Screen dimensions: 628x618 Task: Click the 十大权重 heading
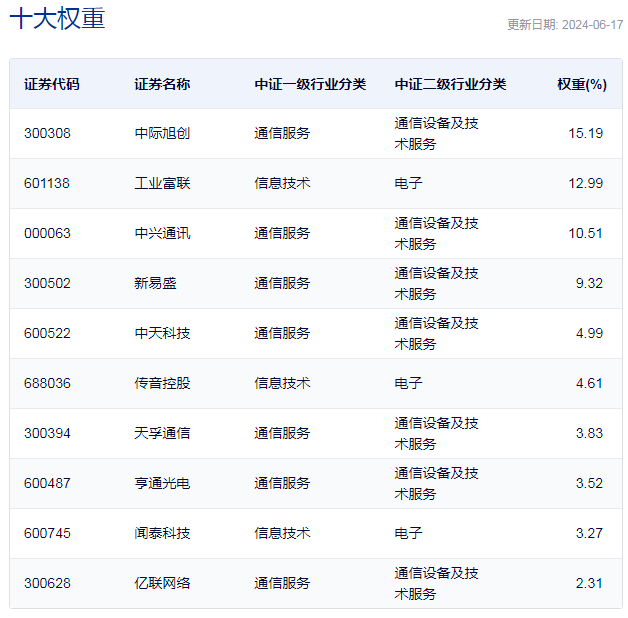point(57,18)
